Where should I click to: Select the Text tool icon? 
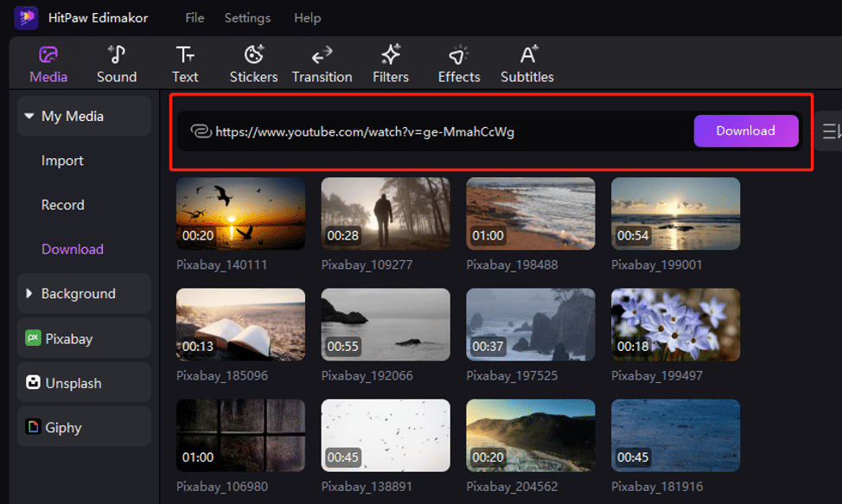(185, 56)
